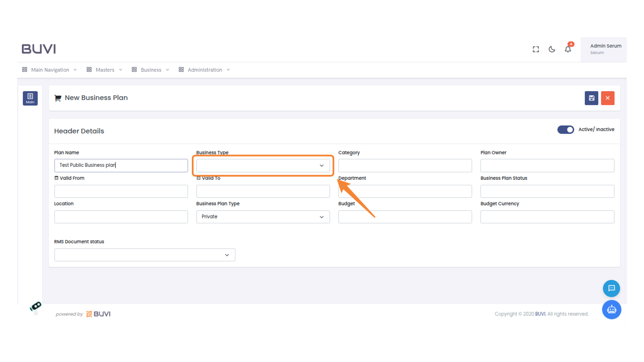Viewport: 644px width, 362px height.
Task: Open the RMS Document status dropdown
Action: (145, 255)
